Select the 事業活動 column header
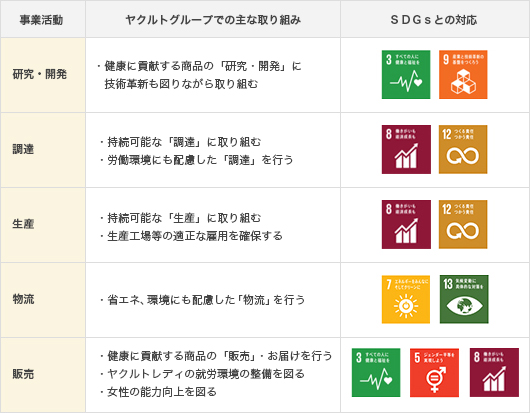 tap(41, 20)
